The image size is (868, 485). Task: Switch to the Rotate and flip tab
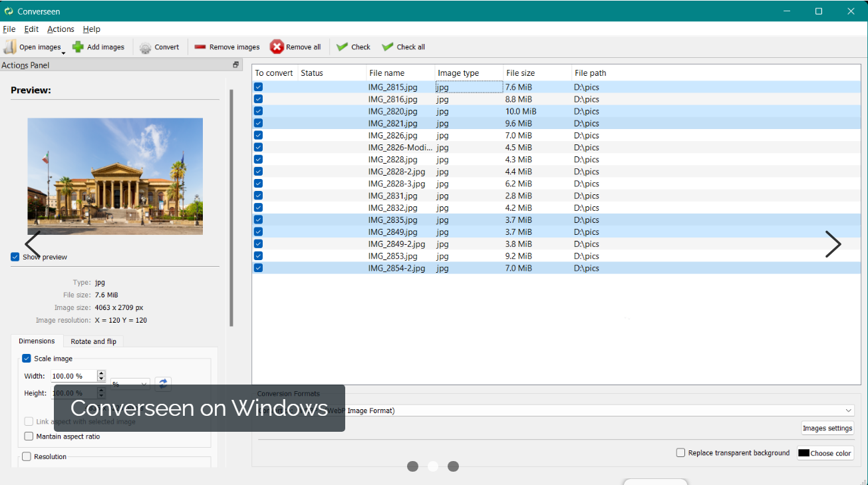(93, 341)
